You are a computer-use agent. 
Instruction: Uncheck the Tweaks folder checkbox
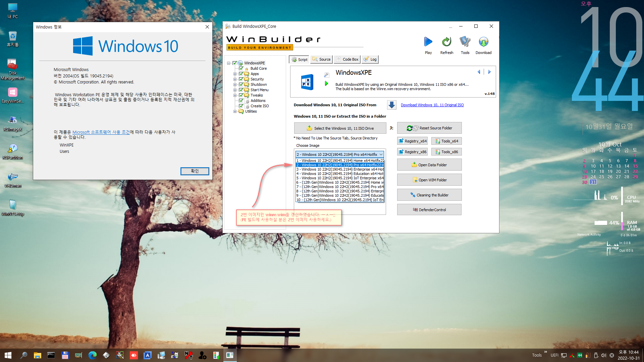tap(241, 95)
